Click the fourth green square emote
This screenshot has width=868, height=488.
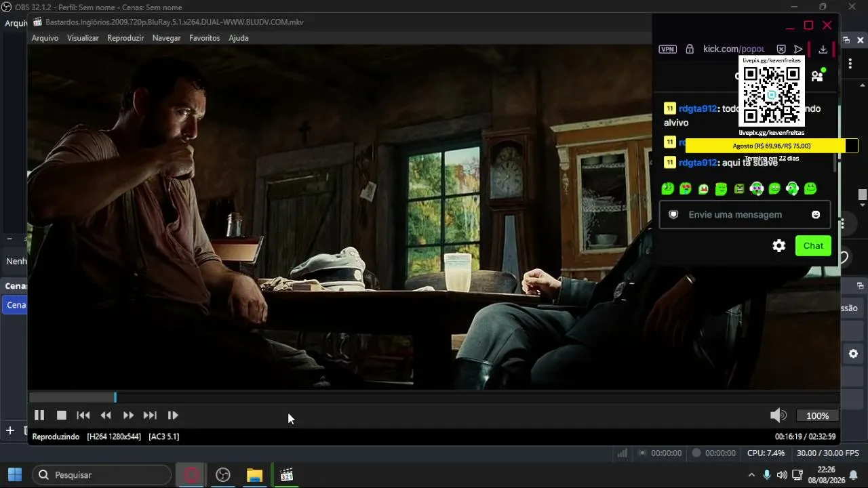(x=722, y=188)
